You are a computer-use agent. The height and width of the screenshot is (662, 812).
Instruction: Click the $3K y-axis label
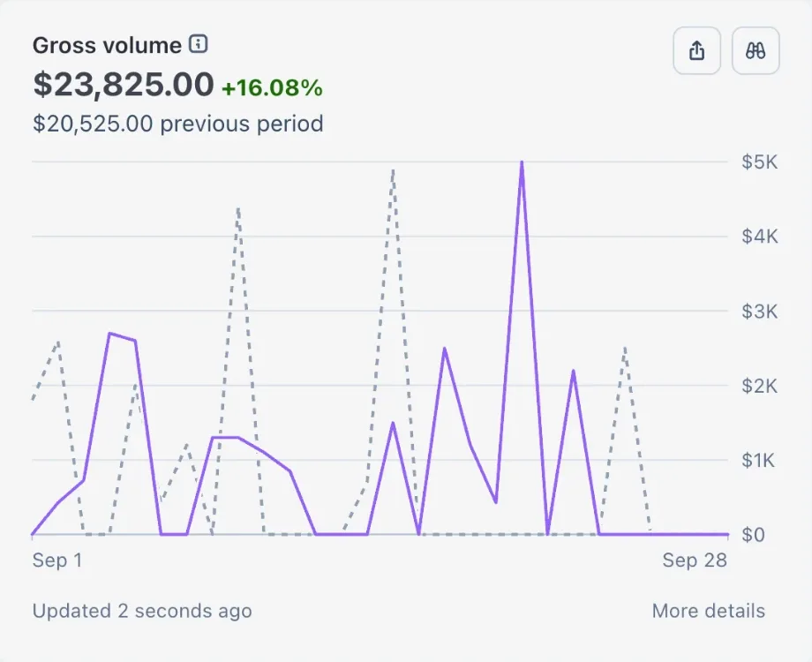pos(760,312)
